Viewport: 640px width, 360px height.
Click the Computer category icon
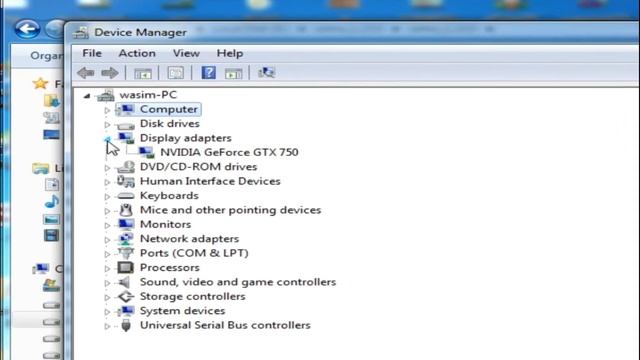click(x=125, y=109)
